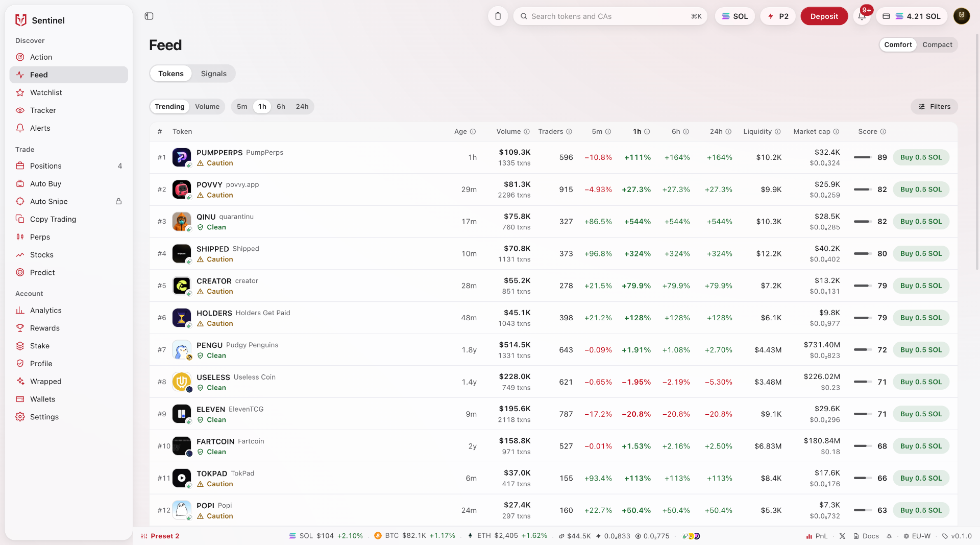Image resolution: width=980 pixels, height=545 pixels.
Task: Open the notifications bell
Action: 862,16
